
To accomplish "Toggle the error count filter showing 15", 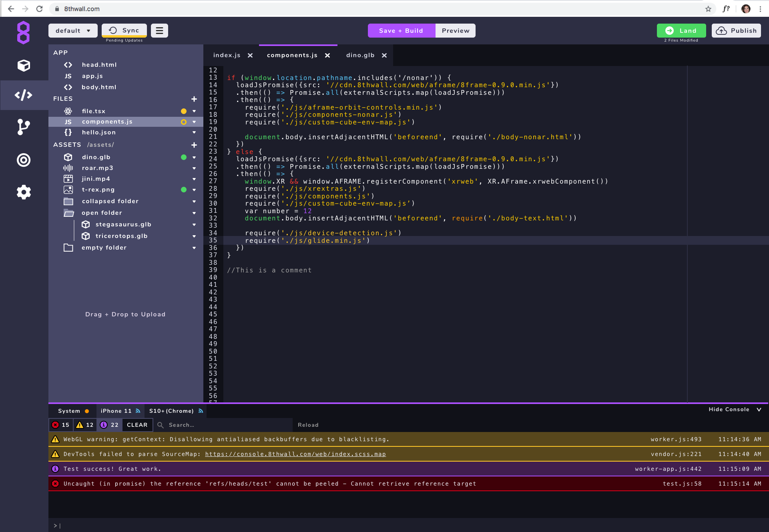I will pyautogui.click(x=61, y=425).
